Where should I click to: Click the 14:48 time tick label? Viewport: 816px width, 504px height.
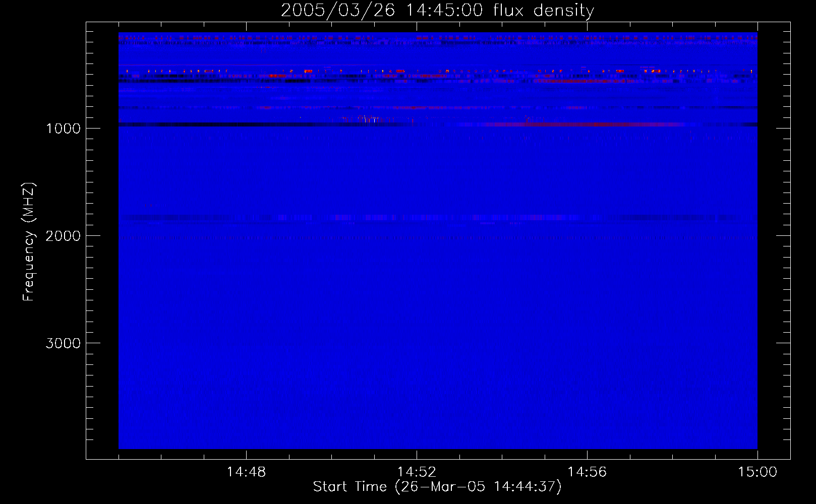point(246,472)
